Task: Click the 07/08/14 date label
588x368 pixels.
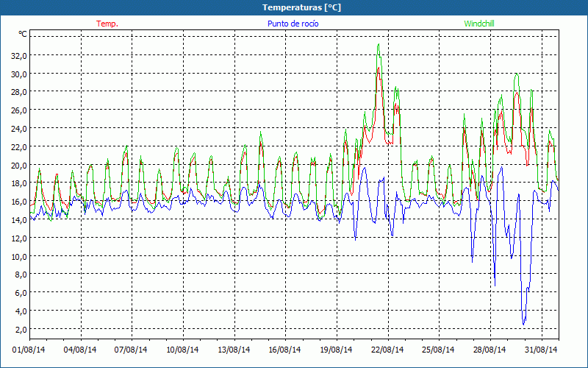Action: coord(131,350)
